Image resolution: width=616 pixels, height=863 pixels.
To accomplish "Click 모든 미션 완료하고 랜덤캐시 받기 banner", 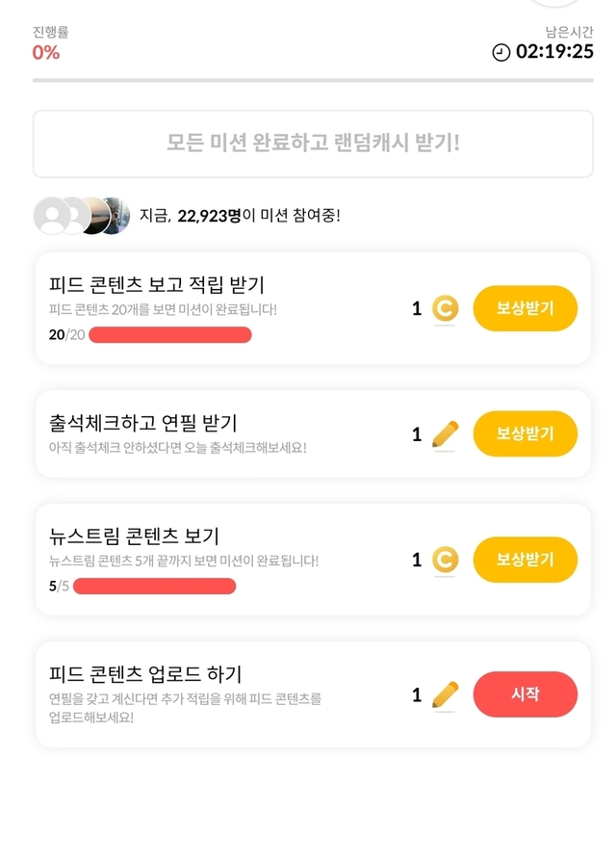I will coord(313,144).
